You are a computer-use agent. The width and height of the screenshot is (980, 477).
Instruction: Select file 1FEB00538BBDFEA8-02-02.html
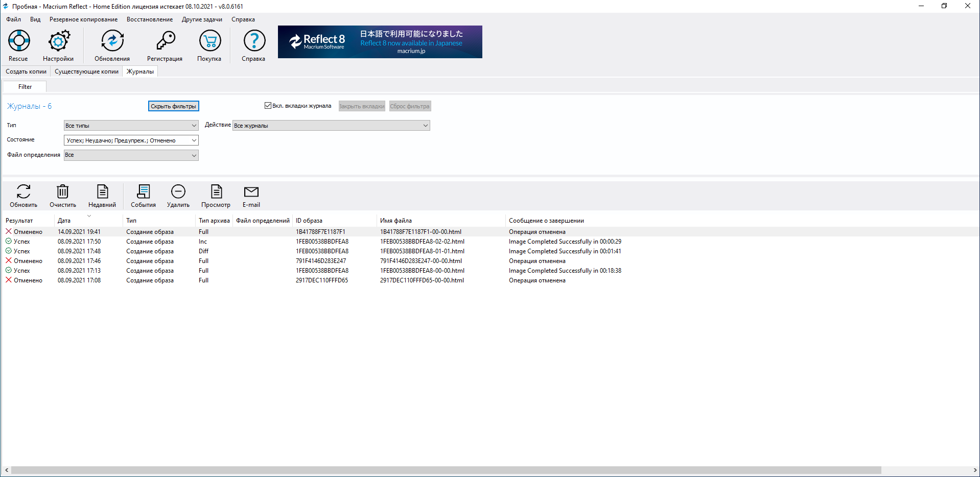click(422, 242)
